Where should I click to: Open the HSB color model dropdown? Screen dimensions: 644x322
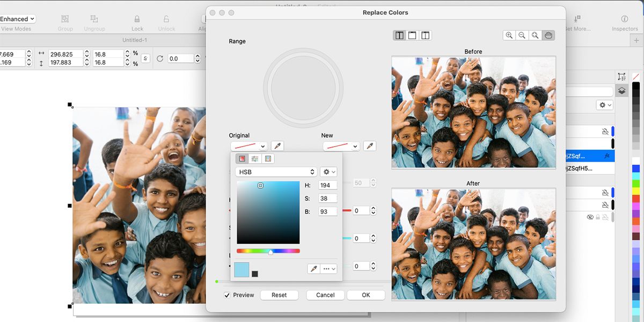(276, 172)
